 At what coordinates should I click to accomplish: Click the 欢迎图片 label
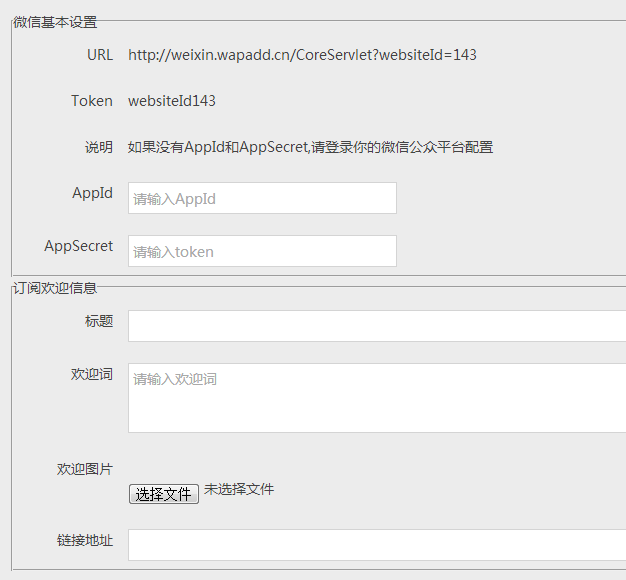coord(85,469)
